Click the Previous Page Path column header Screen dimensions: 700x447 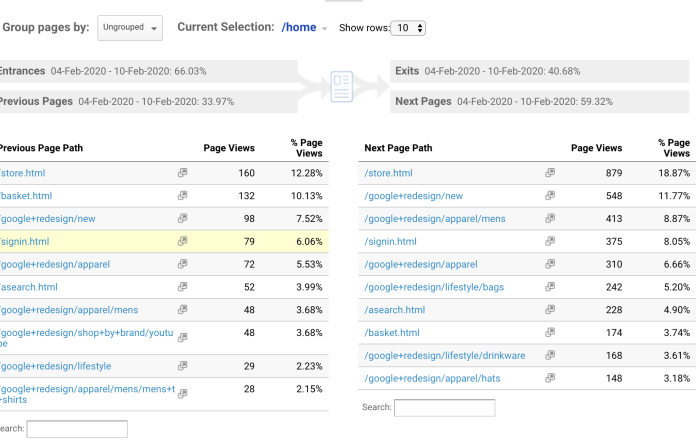click(41, 148)
